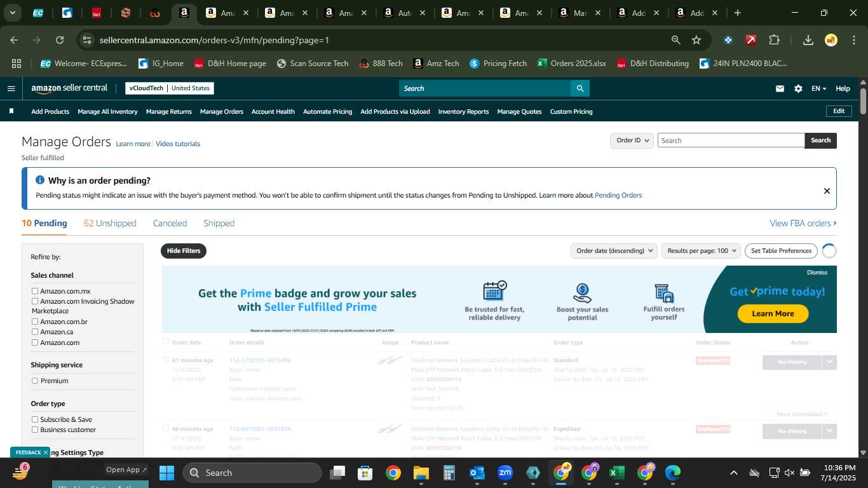Check the Amazon.com.mx sales channel
This screenshot has width=868, height=488.
(35, 291)
